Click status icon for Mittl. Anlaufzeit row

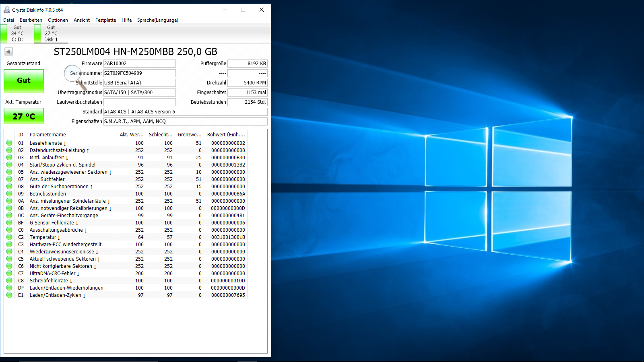(x=9, y=157)
